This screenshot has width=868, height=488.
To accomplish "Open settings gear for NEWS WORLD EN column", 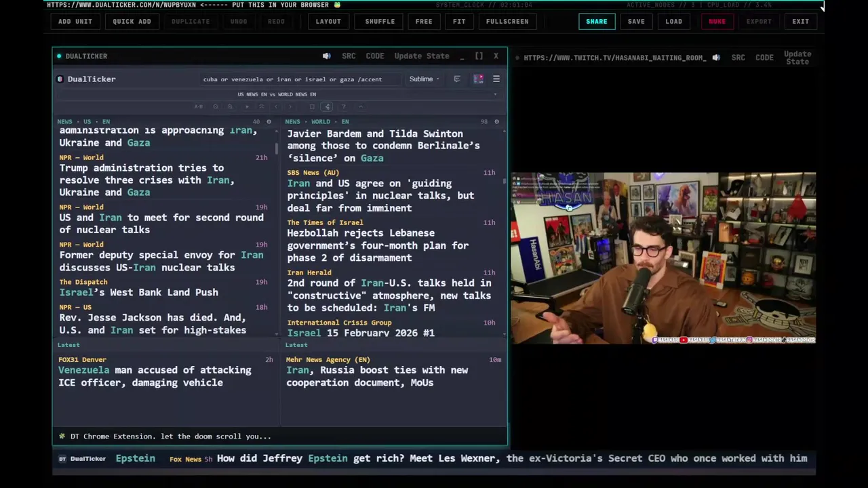I will click(496, 122).
